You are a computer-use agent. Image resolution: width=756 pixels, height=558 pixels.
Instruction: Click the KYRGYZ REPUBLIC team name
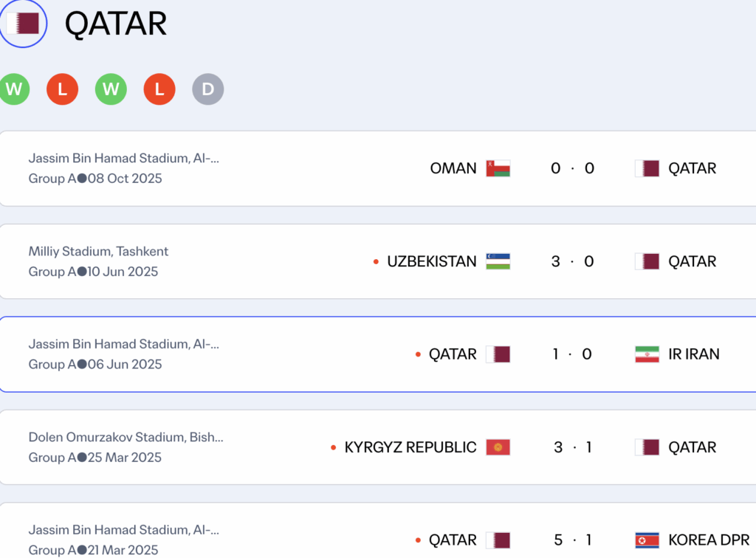[x=410, y=447]
